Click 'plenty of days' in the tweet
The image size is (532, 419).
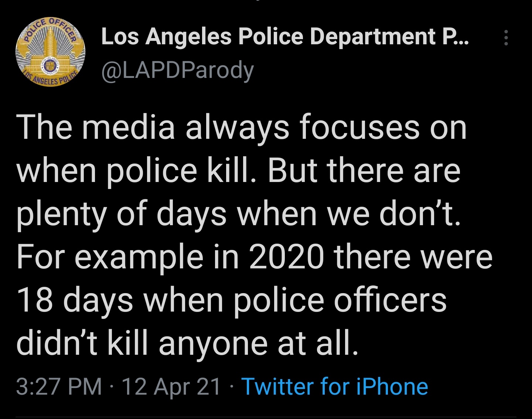coord(121,214)
